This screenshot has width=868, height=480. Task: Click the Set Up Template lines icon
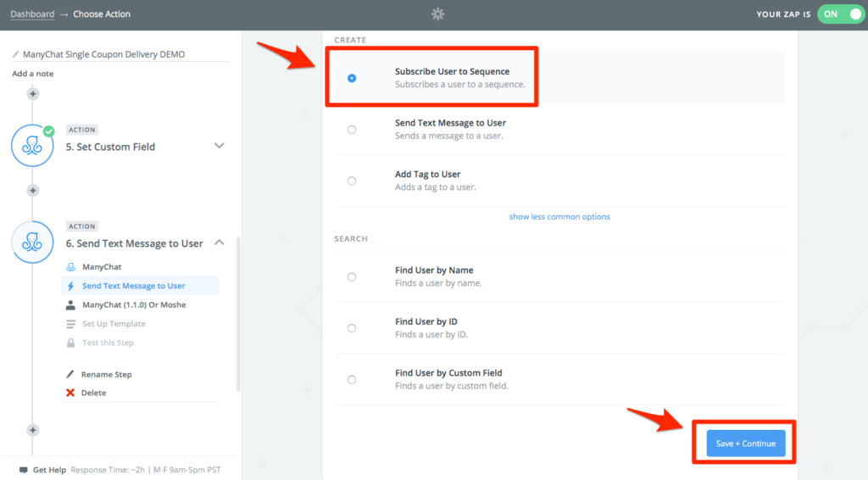tap(71, 324)
